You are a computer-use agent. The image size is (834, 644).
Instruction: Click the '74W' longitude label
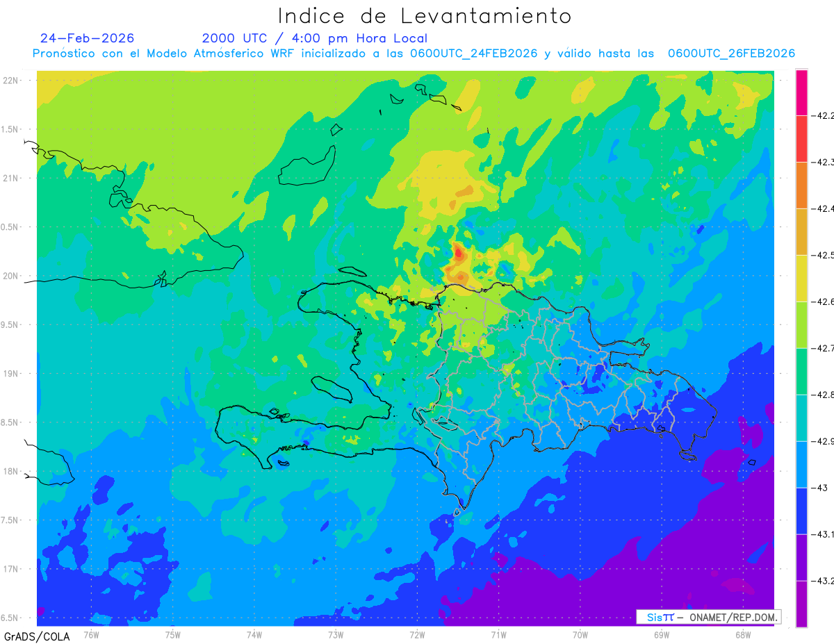pos(254,634)
